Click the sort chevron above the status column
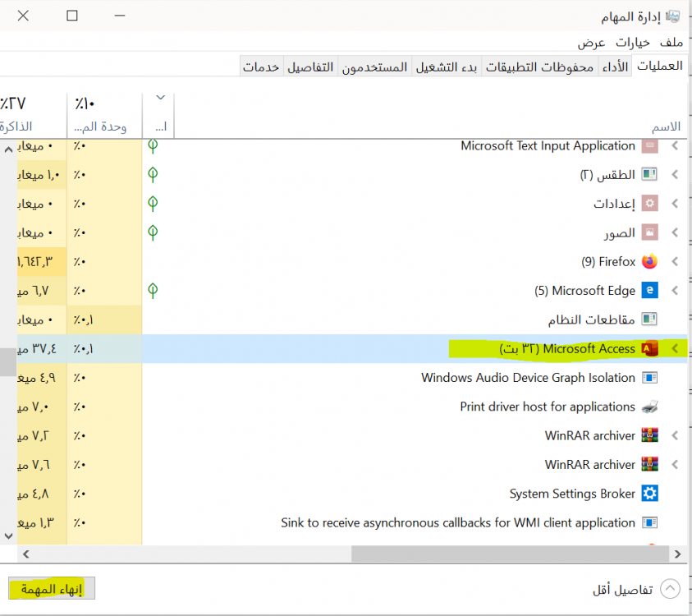Screen dimensions: 692x616 coord(161,97)
